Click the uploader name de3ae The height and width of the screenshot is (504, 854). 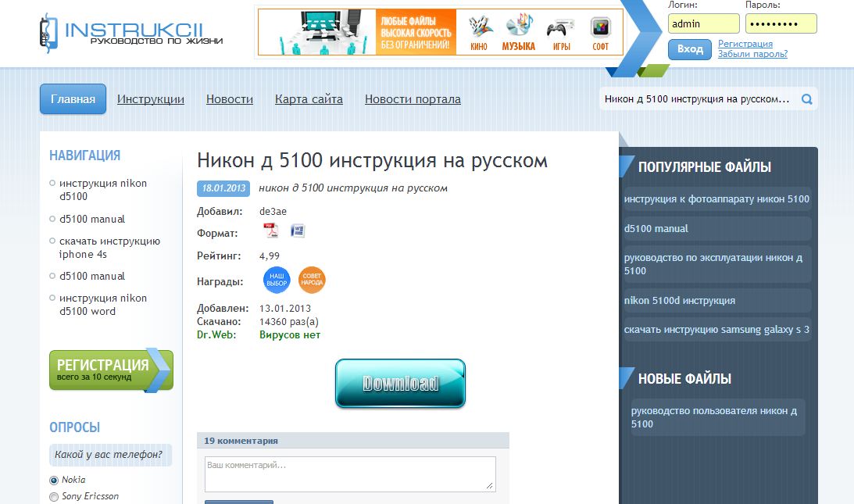tap(273, 212)
